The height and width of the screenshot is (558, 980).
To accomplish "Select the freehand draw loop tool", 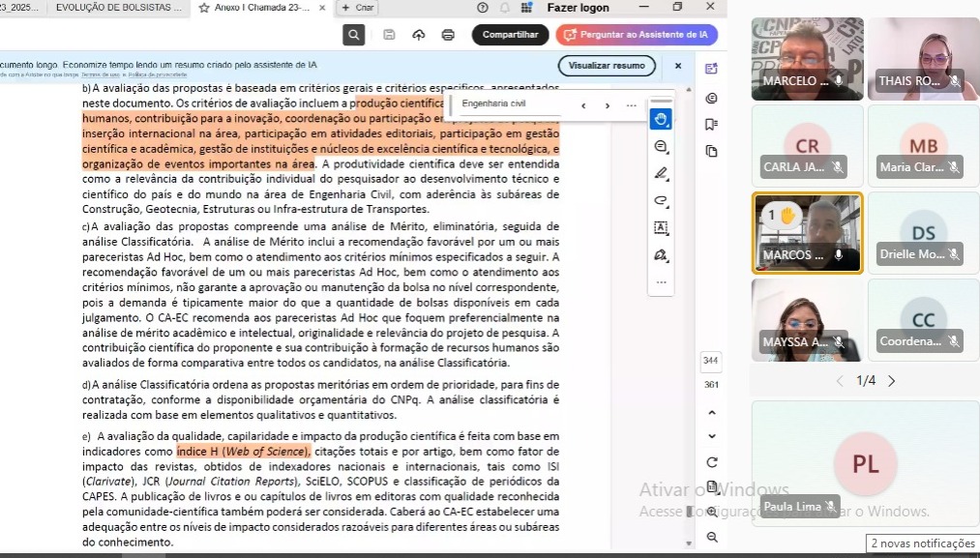I will coord(661,201).
